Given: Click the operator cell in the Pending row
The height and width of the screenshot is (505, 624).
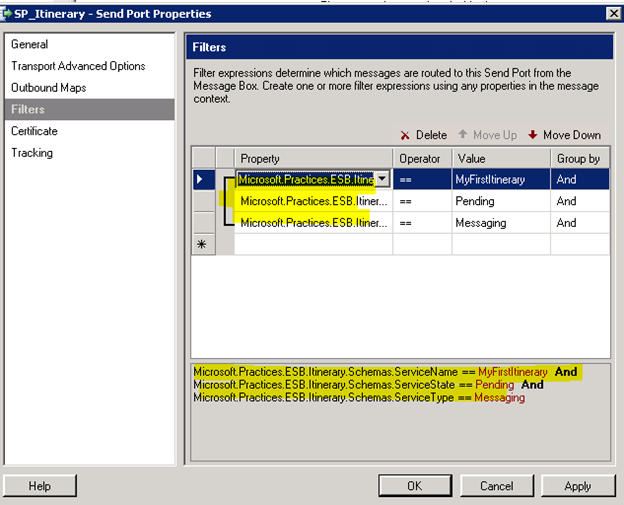Looking at the screenshot, I should click(x=422, y=201).
